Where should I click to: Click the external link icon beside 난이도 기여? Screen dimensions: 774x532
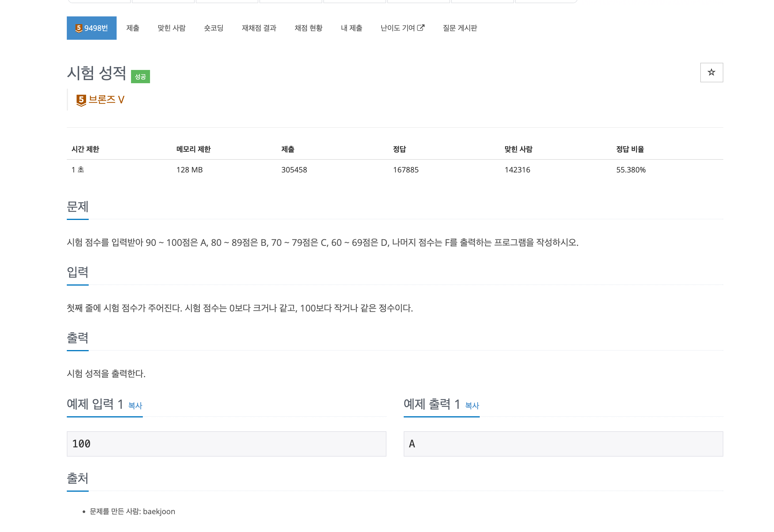(x=421, y=28)
